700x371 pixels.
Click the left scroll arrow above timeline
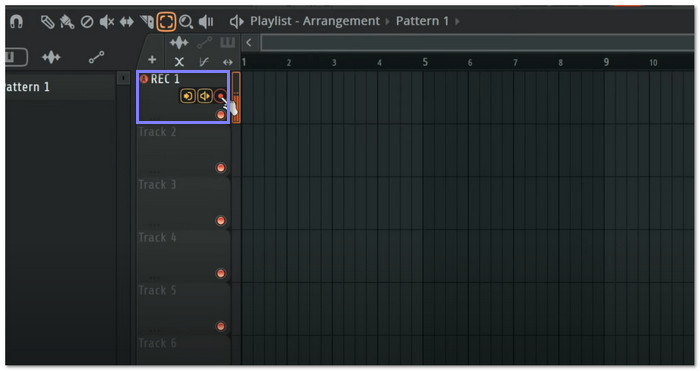click(249, 43)
